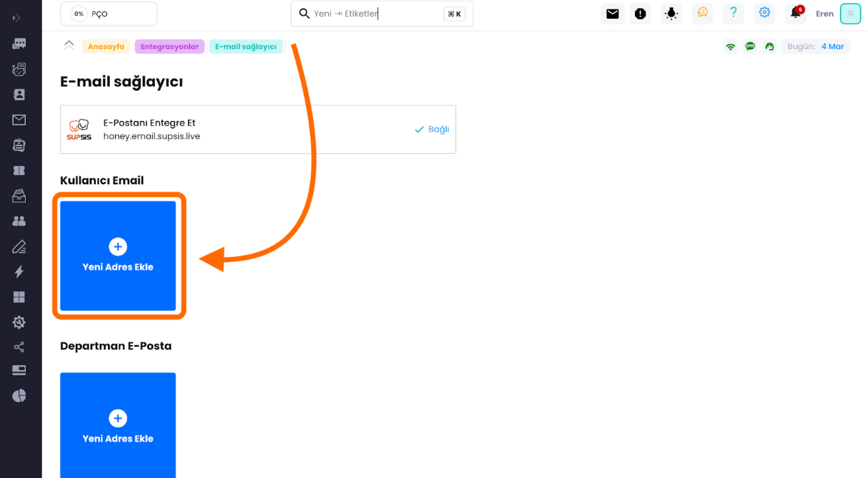Click the username Eren in top bar
Viewport: 868px width, 478px height.
pyautogui.click(x=825, y=14)
